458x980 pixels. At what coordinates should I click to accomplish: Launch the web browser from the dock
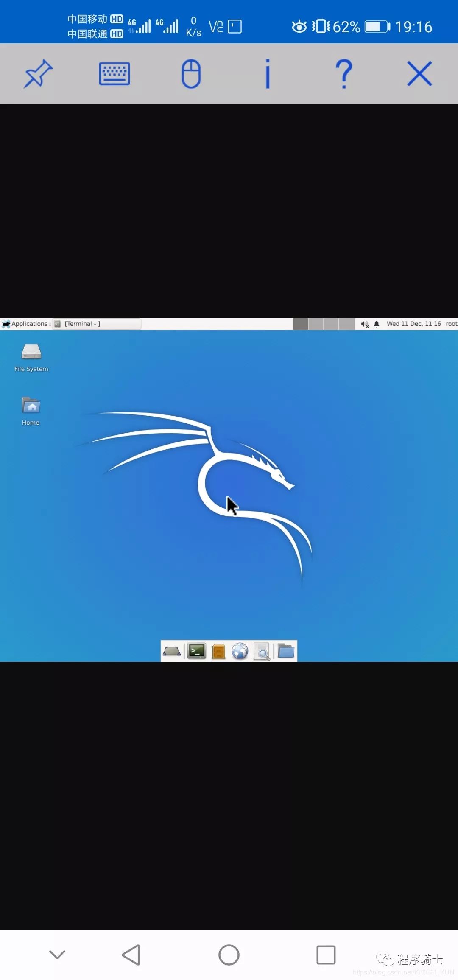[240, 651]
